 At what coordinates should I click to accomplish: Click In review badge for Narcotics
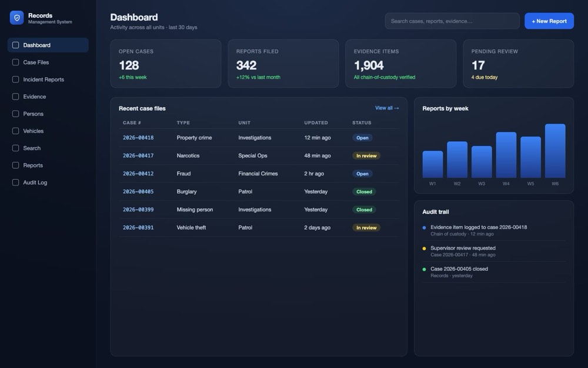[366, 155]
